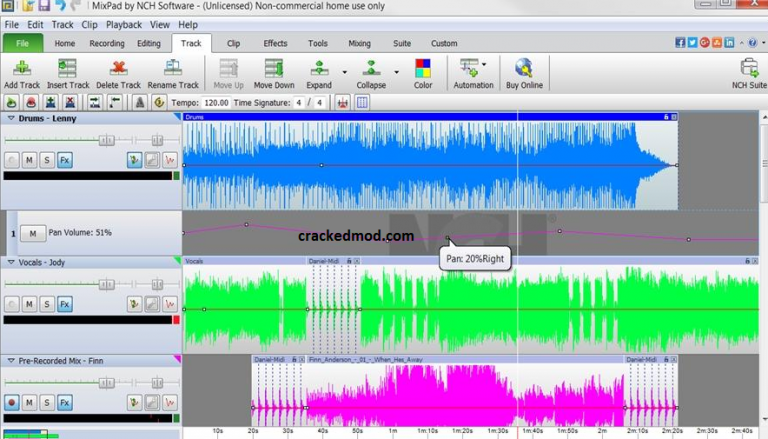Click the red round icon in small toolbar
Image resolution: width=768 pixels, height=439 pixels.
pyautogui.click(x=31, y=102)
